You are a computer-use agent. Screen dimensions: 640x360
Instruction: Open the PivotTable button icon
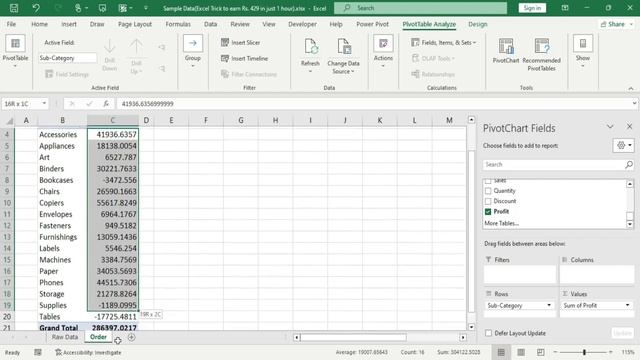[15, 43]
